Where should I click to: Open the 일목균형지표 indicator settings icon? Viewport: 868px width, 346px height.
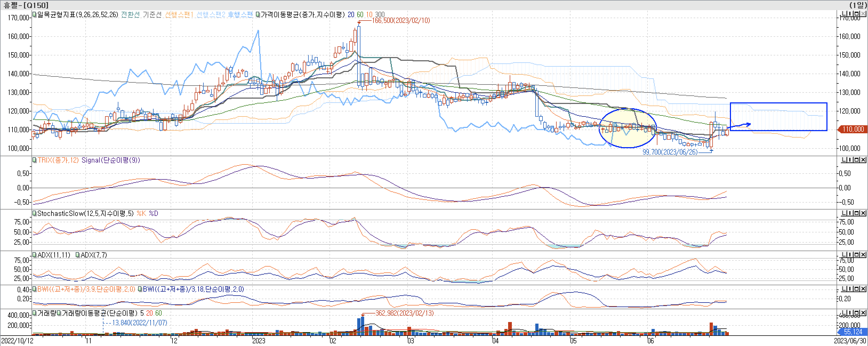click(x=34, y=14)
